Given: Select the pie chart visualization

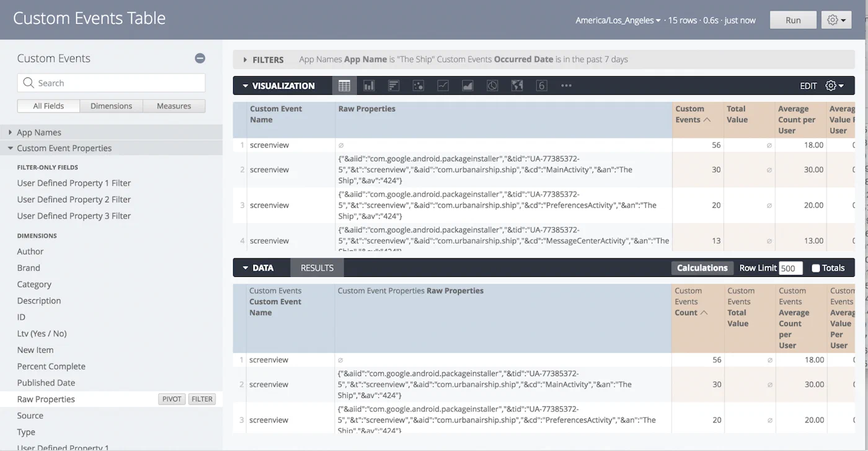Looking at the screenshot, I should (x=492, y=85).
